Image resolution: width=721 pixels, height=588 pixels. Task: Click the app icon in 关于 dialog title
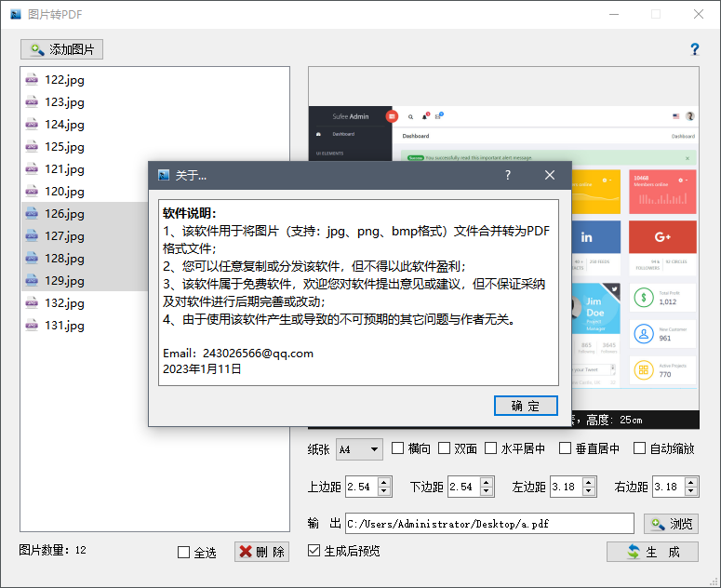[x=163, y=175]
